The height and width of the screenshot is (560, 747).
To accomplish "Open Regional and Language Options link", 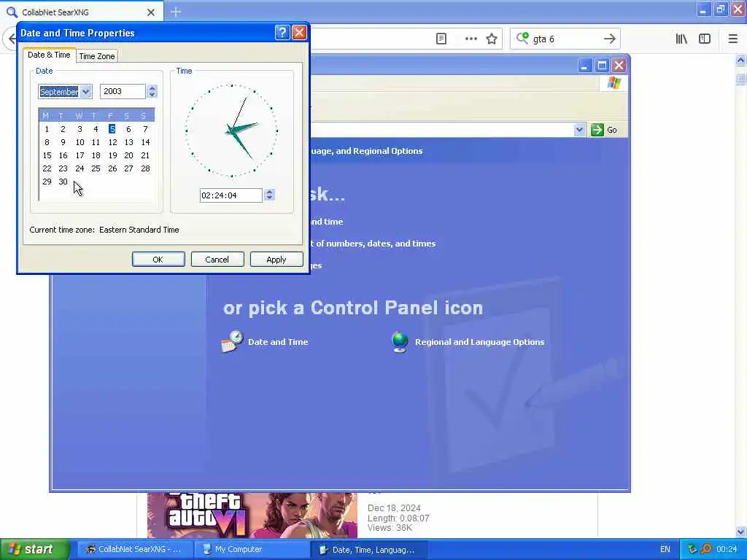I will (479, 342).
